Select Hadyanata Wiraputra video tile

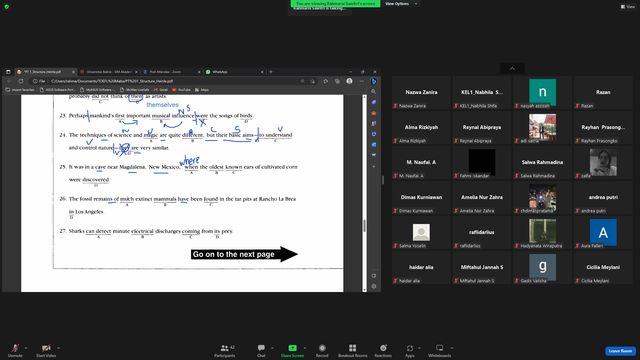542,233
